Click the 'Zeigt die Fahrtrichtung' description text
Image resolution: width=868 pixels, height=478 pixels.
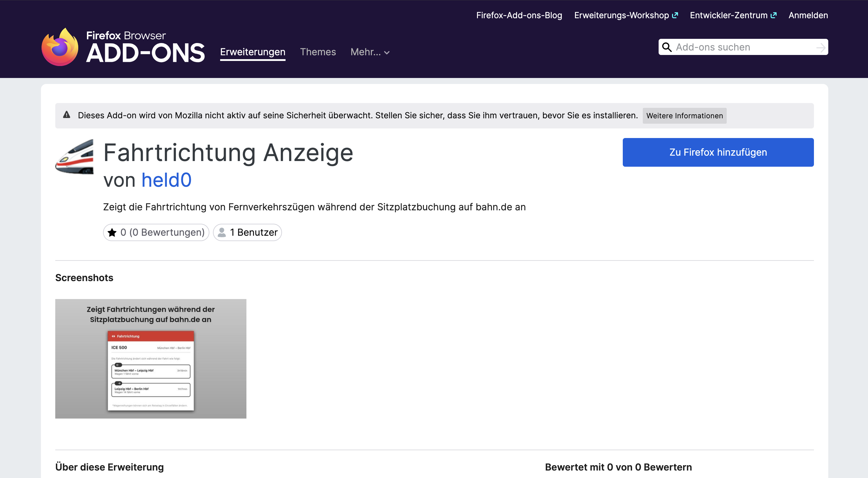[x=314, y=207]
